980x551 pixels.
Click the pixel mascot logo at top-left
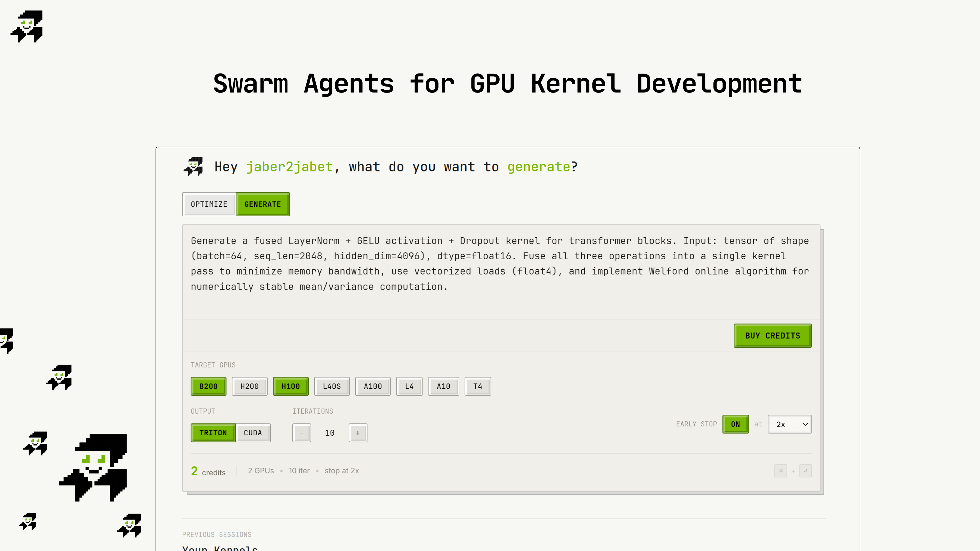pos(27,26)
